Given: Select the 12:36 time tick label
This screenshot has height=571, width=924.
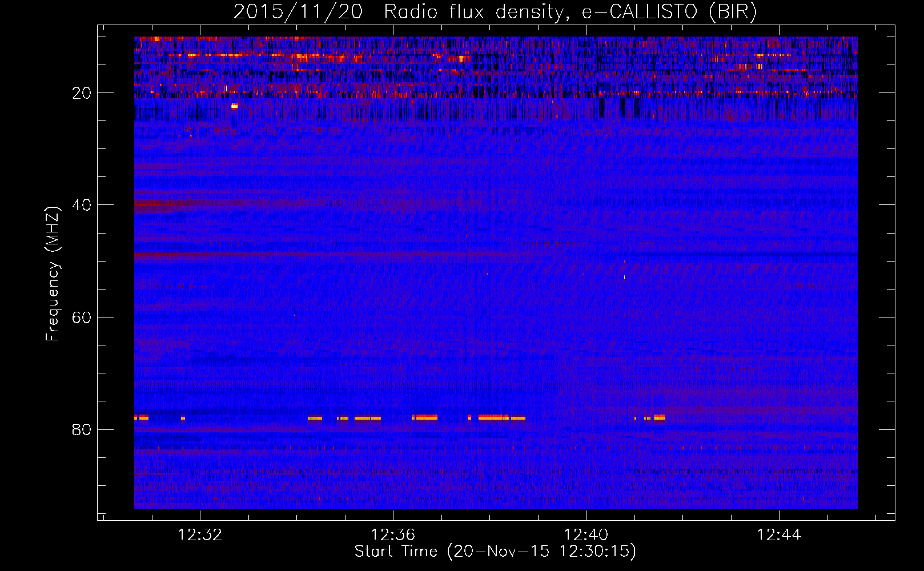Looking at the screenshot, I should coord(393,535).
